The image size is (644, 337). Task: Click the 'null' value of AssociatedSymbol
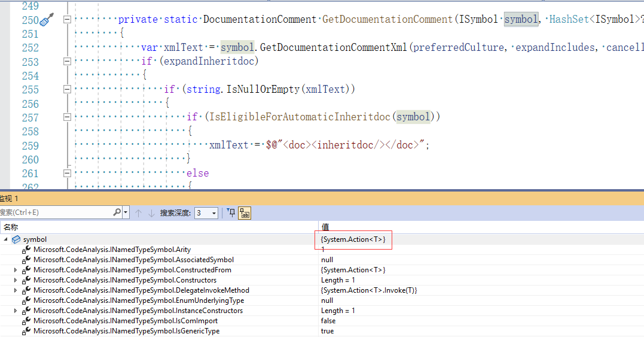point(327,260)
